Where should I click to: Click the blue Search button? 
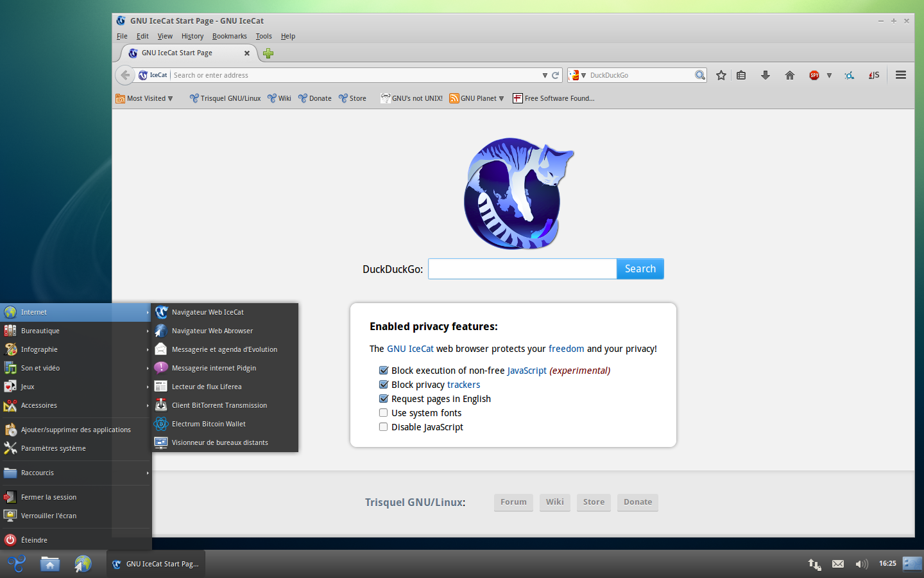pyautogui.click(x=640, y=269)
